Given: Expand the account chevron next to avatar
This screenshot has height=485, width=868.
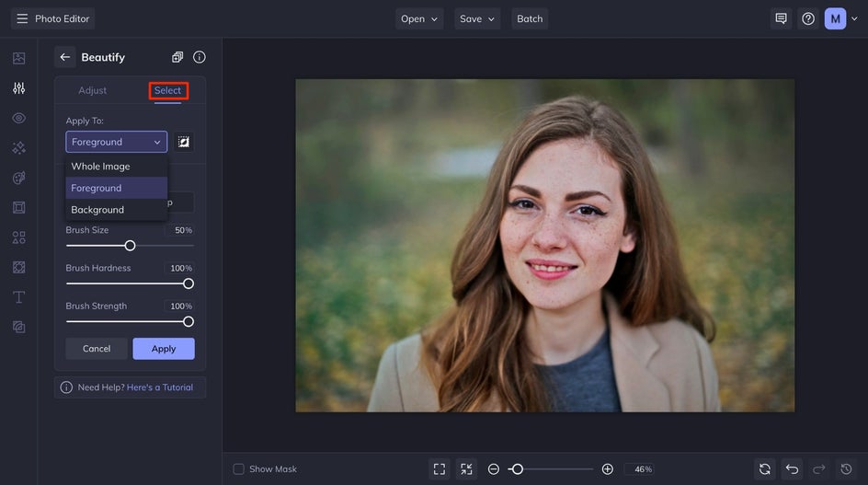Looking at the screenshot, I should coord(854,18).
